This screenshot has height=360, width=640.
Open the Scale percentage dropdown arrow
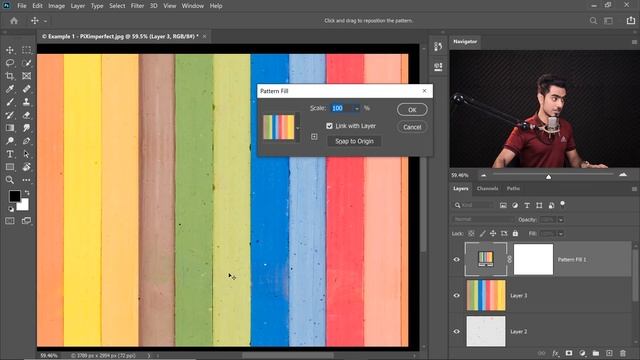(x=357, y=109)
